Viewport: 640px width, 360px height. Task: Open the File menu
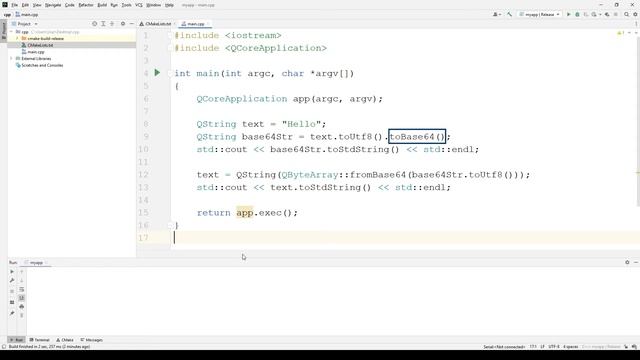(x=15, y=5)
